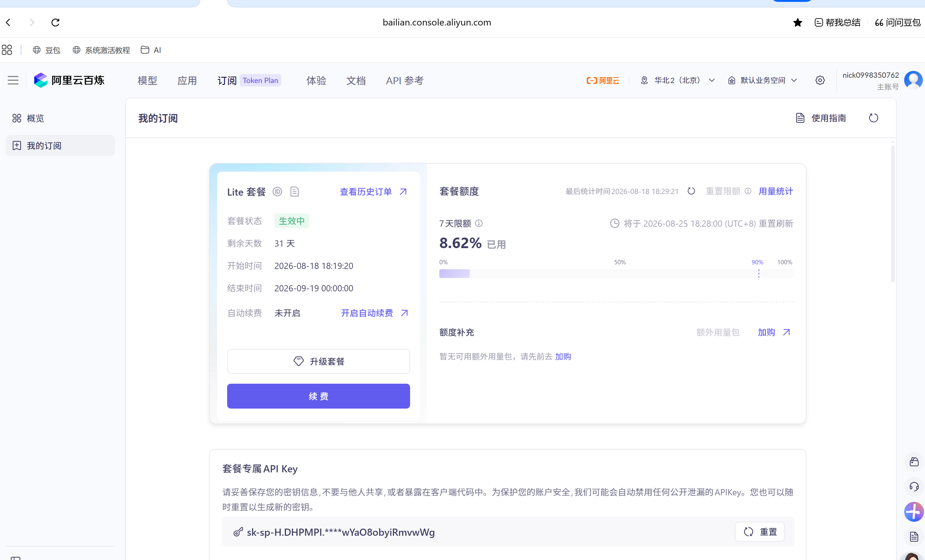Click the 续费 renew button
This screenshot has height=560, width=925.
[x=318, y=396]
